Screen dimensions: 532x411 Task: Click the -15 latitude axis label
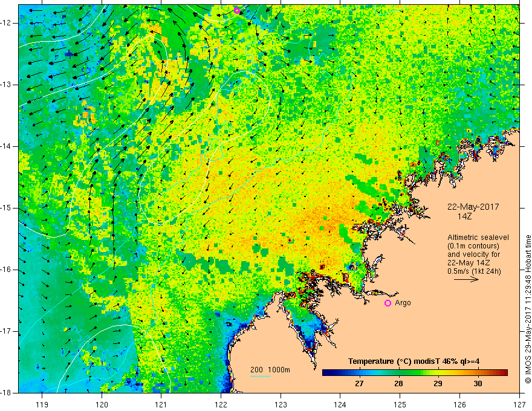[7, 208]
